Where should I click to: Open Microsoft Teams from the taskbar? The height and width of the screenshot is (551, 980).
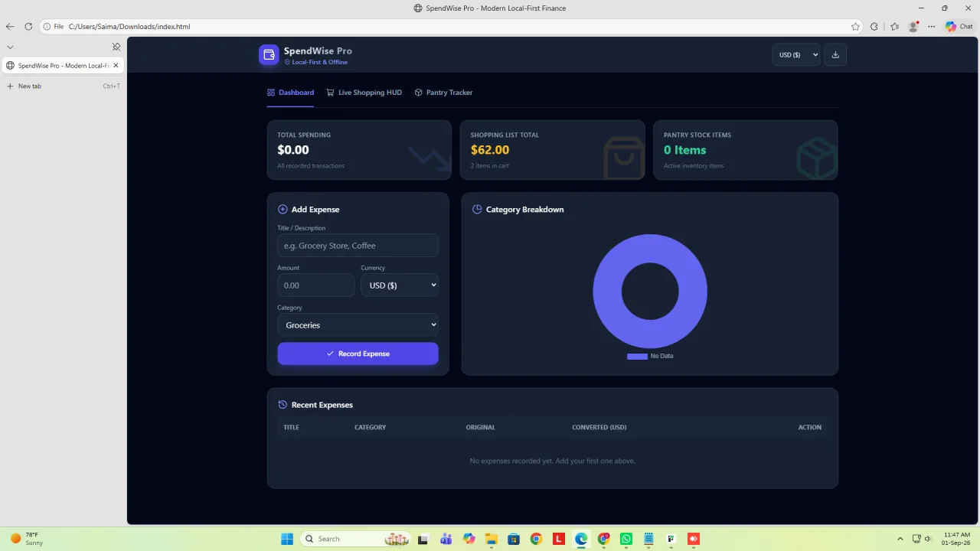click(x=446, y=539)
